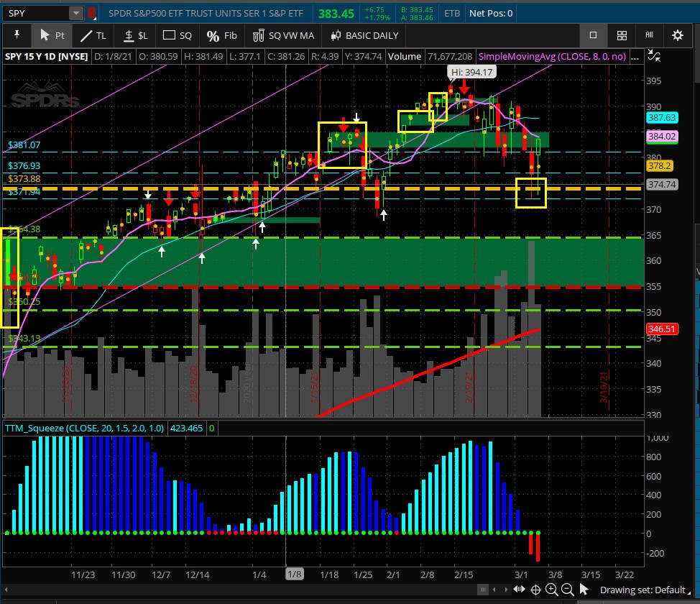Click the orange 378.2 price bubble
This screenshot has height=604, width=700.
click(x=659, y=166)
